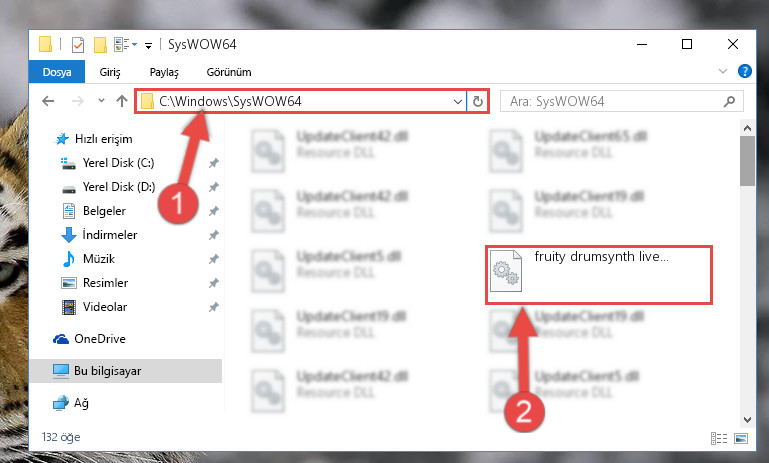Expand the ribbon with the chevron
This screenshot has width=769, height=463.
click(722, 71)
